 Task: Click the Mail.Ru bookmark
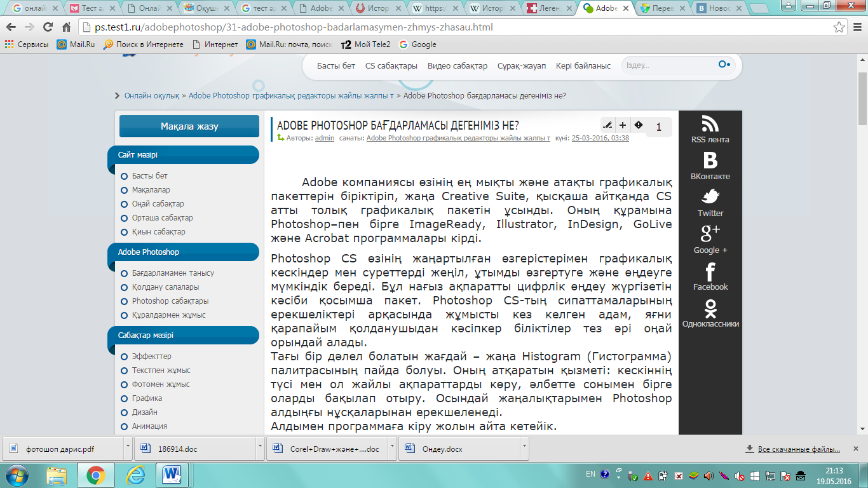pyautogui.click(x=76, y=44)
